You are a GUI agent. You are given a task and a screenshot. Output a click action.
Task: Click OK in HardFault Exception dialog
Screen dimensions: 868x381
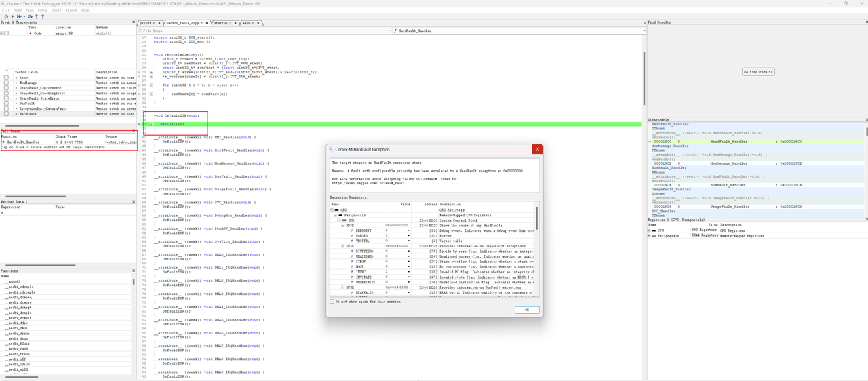click(x=527, y=310)
